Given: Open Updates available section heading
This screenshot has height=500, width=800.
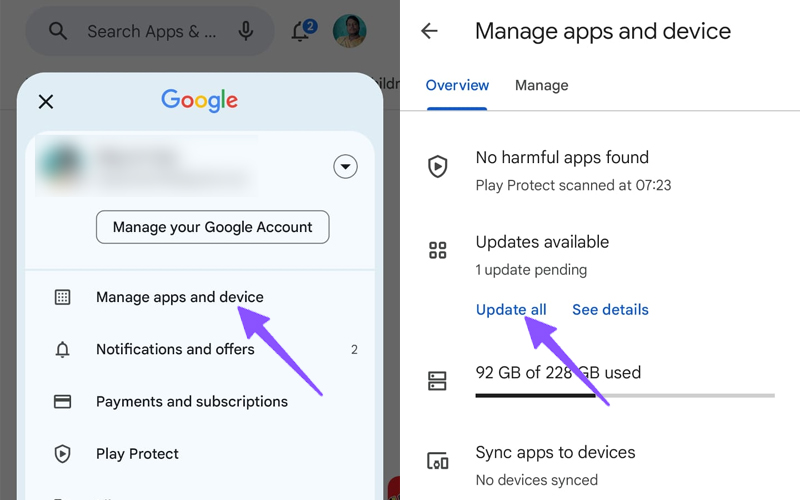Looking at the screenshot, I should [x=542, y=242].
